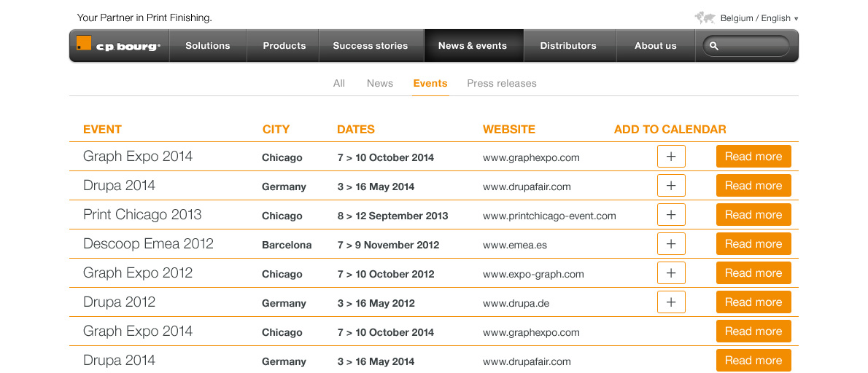
Task: Click the EVENT column header
Action: [x=102, y=129]
